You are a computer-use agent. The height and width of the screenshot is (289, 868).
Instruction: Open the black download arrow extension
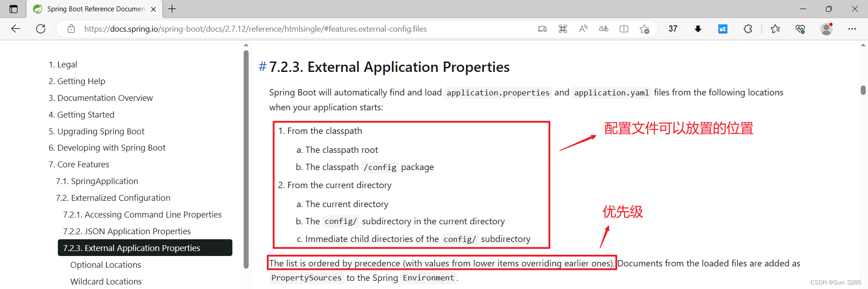(x=698, y=29)
